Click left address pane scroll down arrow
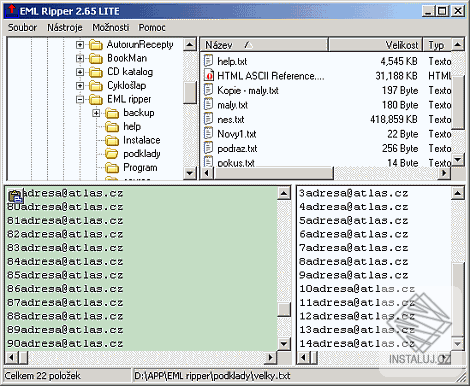 click(284, 344)
